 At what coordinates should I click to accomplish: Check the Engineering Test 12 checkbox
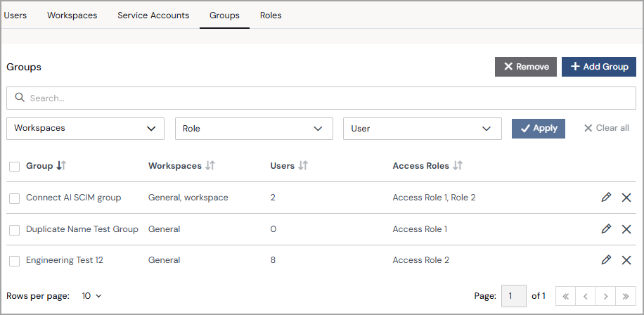tap(14, 261)
